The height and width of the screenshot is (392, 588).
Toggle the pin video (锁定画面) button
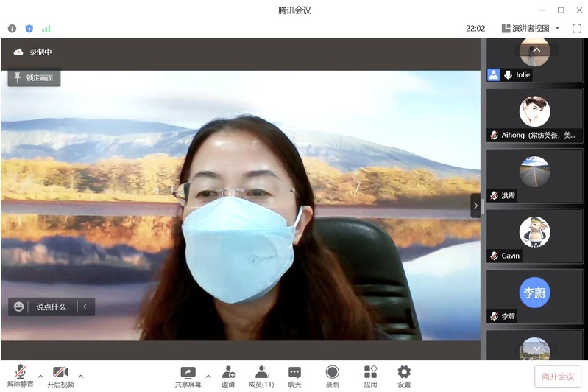[34, 77]
